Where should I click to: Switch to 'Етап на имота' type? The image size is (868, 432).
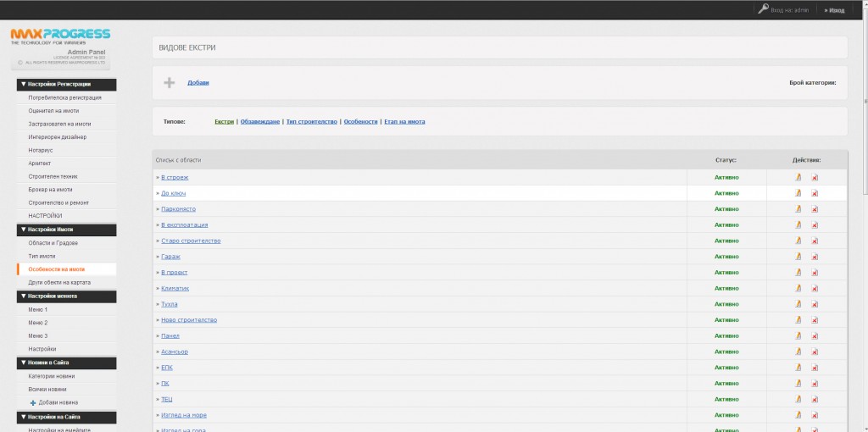point(404,122)
